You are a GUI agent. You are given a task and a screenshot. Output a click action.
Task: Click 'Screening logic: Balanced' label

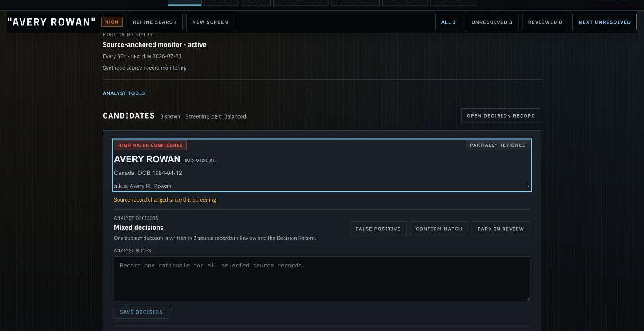[x=216, y=116]
